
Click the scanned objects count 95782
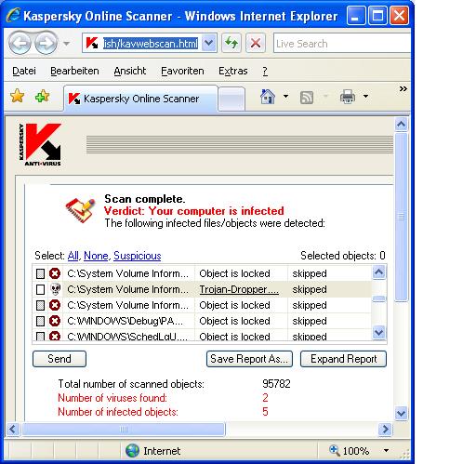coord(276,384)
